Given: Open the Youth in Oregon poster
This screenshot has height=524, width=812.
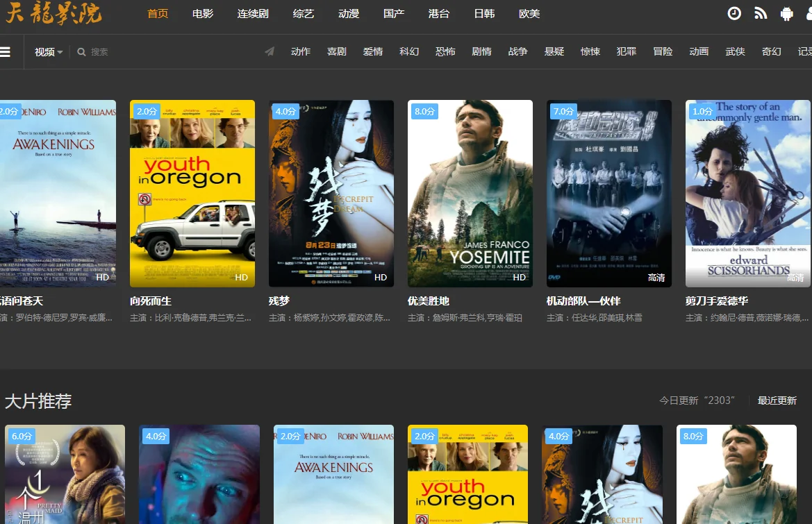Looking at the screenshot, I should pyautogui.click(x=192, y=194).
